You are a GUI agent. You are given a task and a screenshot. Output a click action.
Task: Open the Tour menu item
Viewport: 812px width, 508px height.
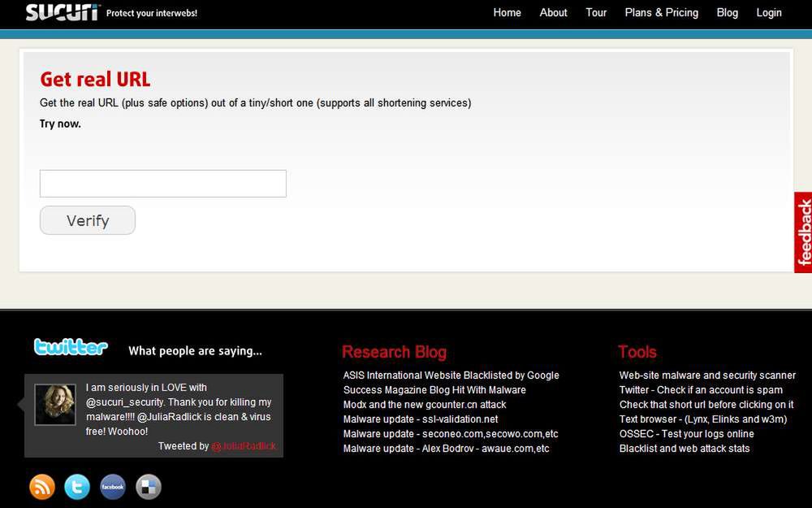click(x=596, y=12)
